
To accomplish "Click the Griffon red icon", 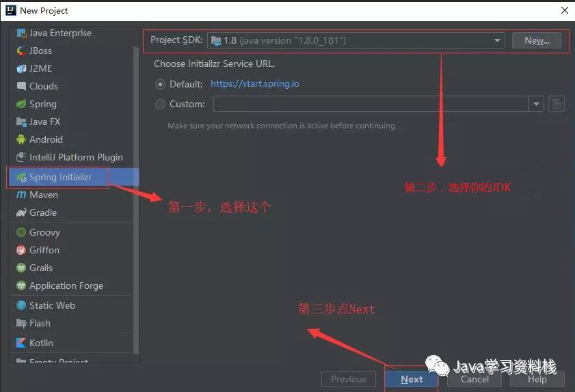I will tap(21, 250).
